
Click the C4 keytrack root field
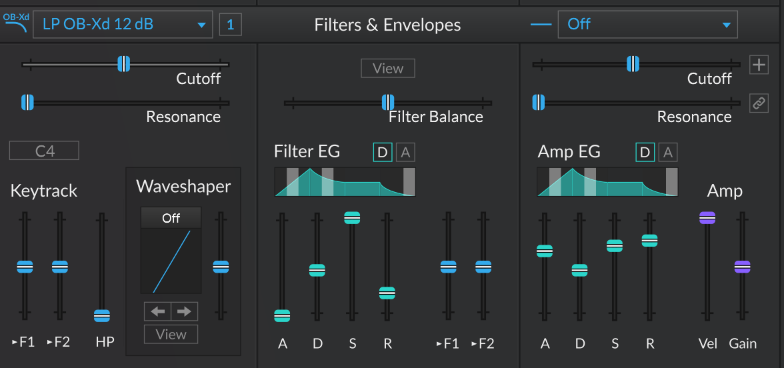tap(44, 151)
